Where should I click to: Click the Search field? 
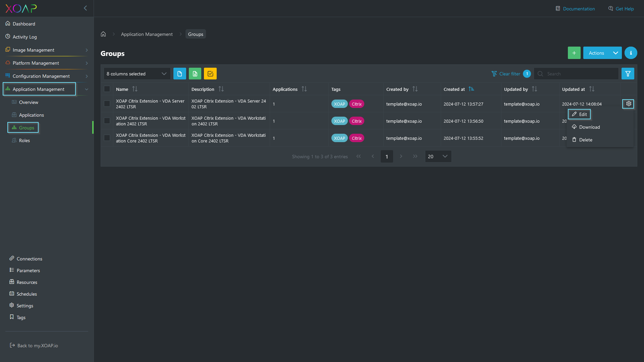point(576,74)
